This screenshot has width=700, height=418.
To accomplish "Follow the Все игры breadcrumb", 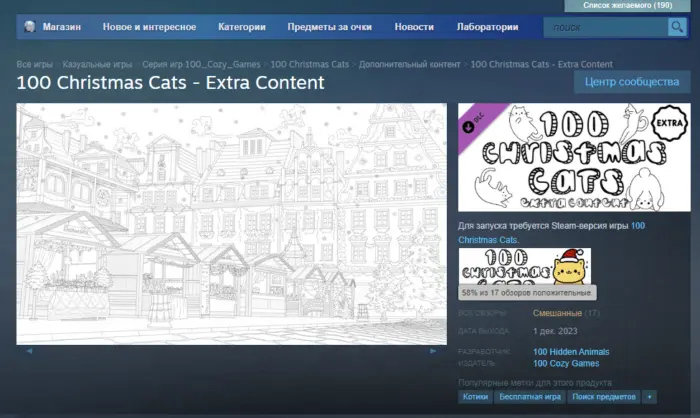I will point(34,64).
